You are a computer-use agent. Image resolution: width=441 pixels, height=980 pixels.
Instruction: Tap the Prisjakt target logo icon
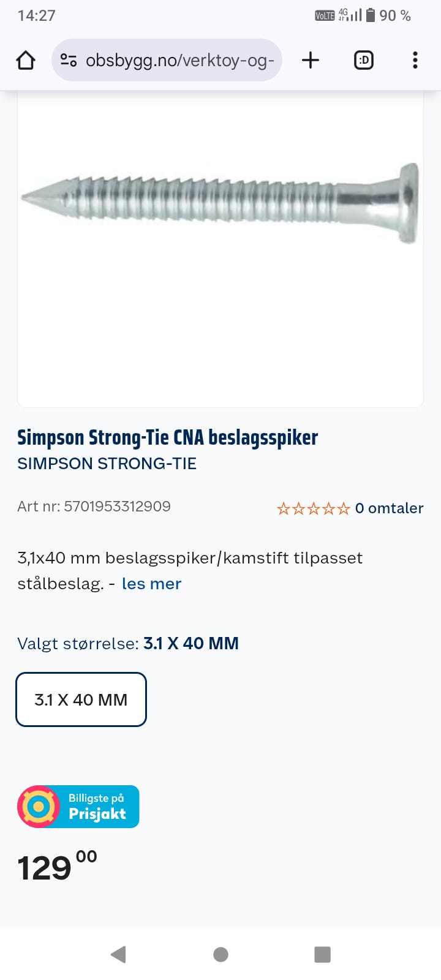coord(39,807)
